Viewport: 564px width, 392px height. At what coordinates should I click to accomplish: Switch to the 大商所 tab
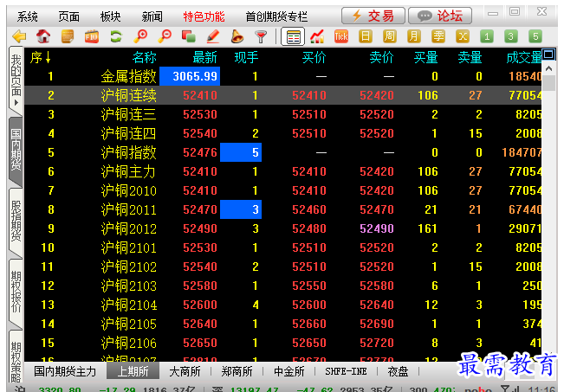click(185, 371)
